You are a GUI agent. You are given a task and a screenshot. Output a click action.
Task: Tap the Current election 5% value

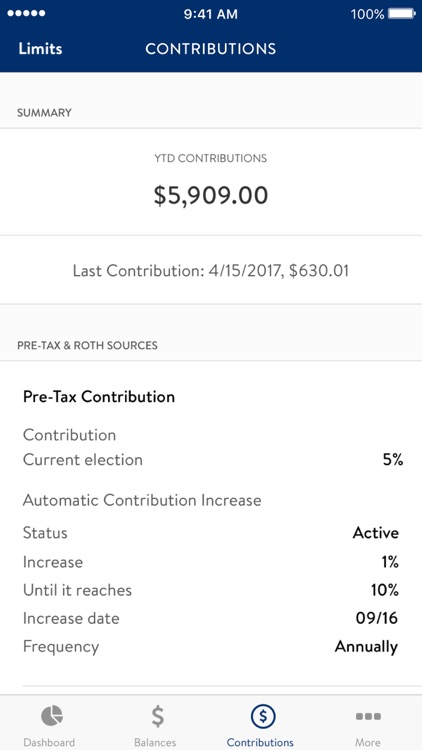click(x=393, y=460)
